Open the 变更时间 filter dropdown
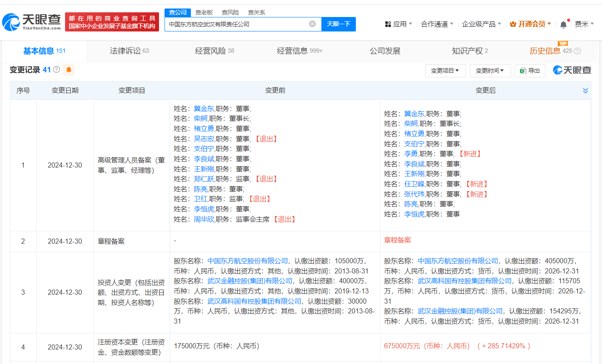602x364 pixels. click(490, 71)
